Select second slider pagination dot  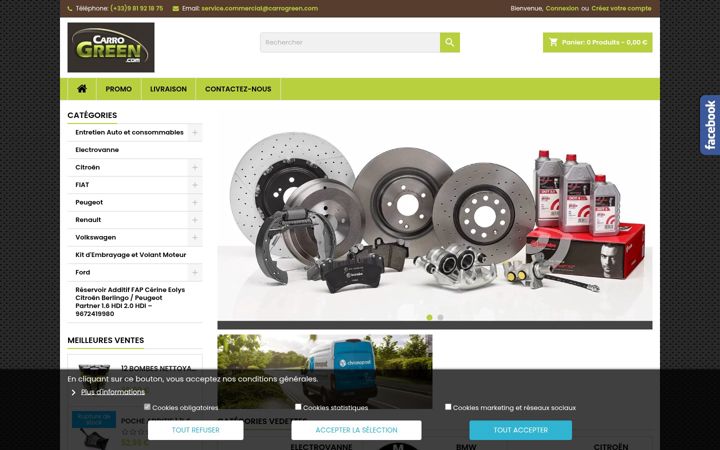pos(440,317)
